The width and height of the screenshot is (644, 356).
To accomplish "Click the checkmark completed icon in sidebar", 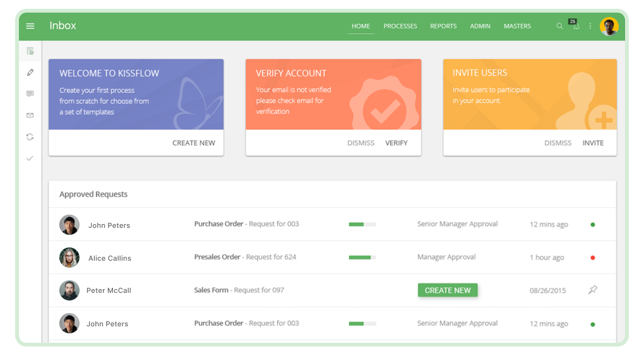I will pyautogui.click(x=30, y=158).
